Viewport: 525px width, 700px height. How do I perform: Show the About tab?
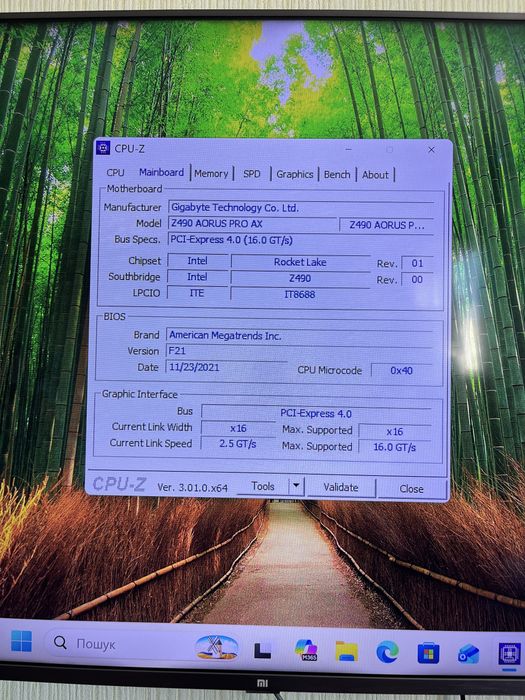click(x=375, y=175)
